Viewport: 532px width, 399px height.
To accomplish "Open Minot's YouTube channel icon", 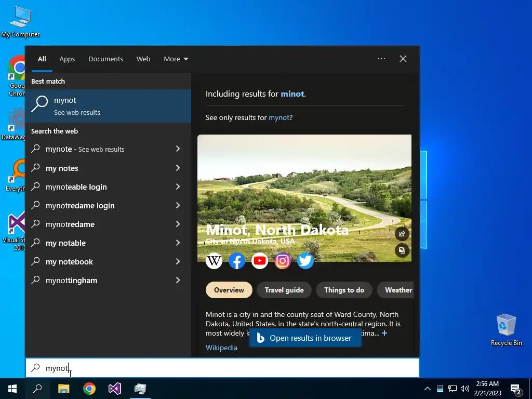I will (x=260, y=261).
